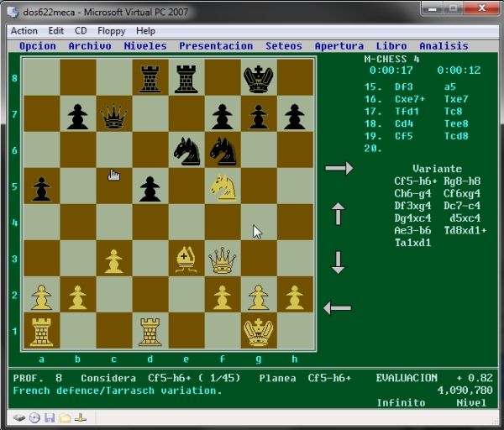Open the Opcion menu
Viewport: 504px width, 430px height.
click(x=38, y=46)
